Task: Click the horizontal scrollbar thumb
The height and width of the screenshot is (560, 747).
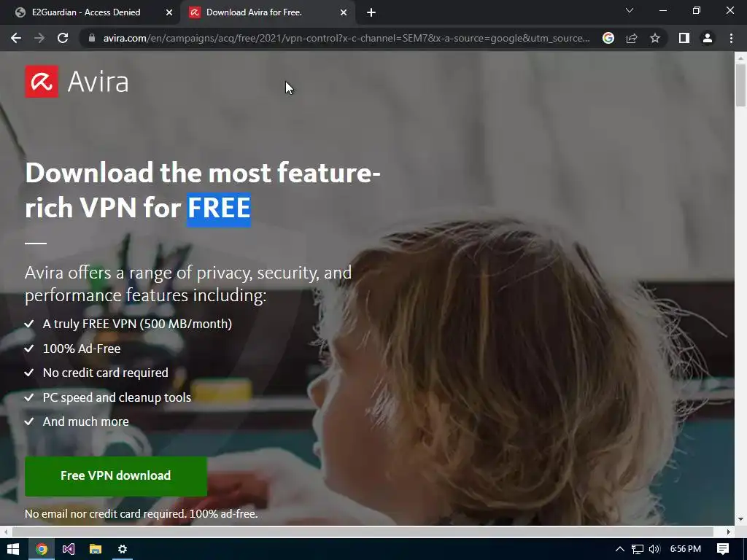Action: 363,532
